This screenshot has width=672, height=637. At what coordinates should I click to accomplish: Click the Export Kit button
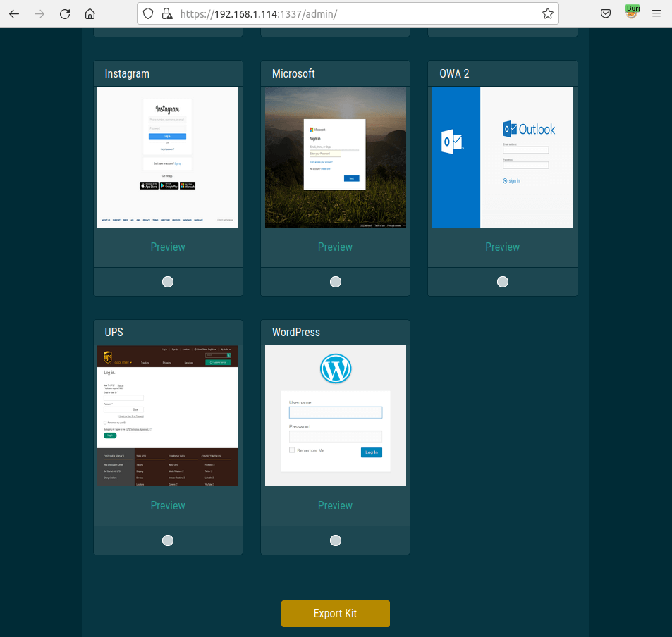[336, 614]
